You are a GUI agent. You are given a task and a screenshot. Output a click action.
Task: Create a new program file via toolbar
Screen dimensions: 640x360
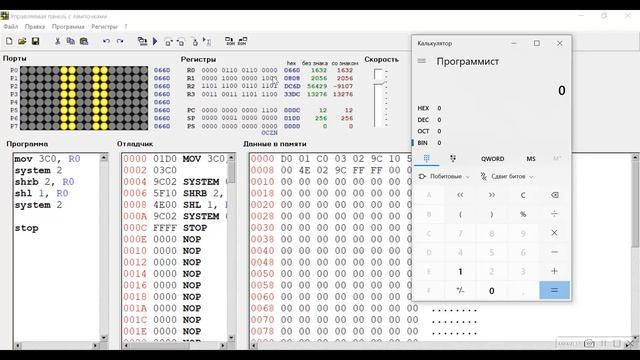pyautogui.click(x=9, y=41)
